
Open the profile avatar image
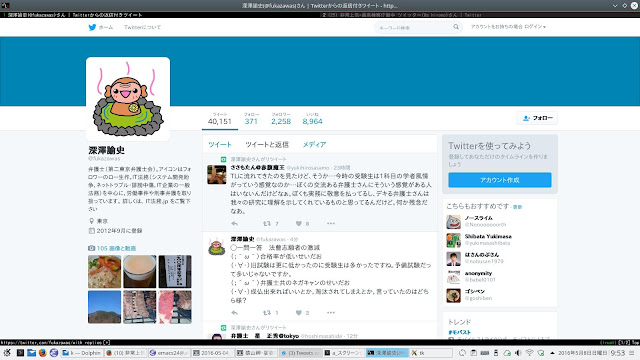coord(128,99)
